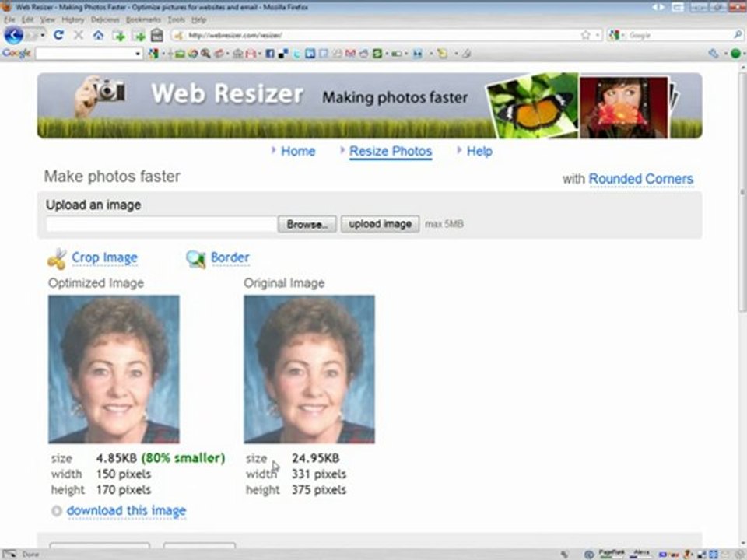
Task: Open the Resize Photos link
Action: pos(391,152)
